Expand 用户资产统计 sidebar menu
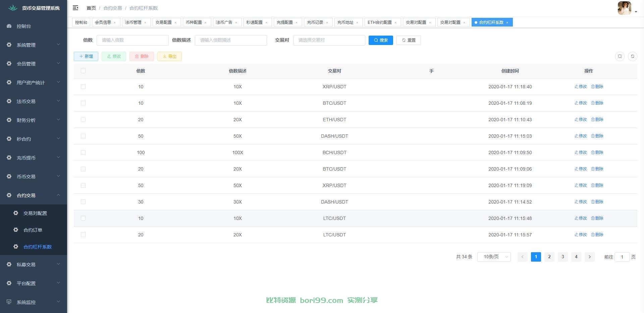This screenshot has width=644, height=313. click(34, 82)
